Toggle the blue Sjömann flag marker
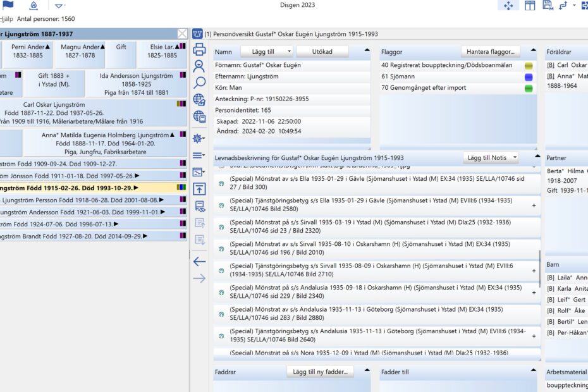588x392 pixels. 529,77
